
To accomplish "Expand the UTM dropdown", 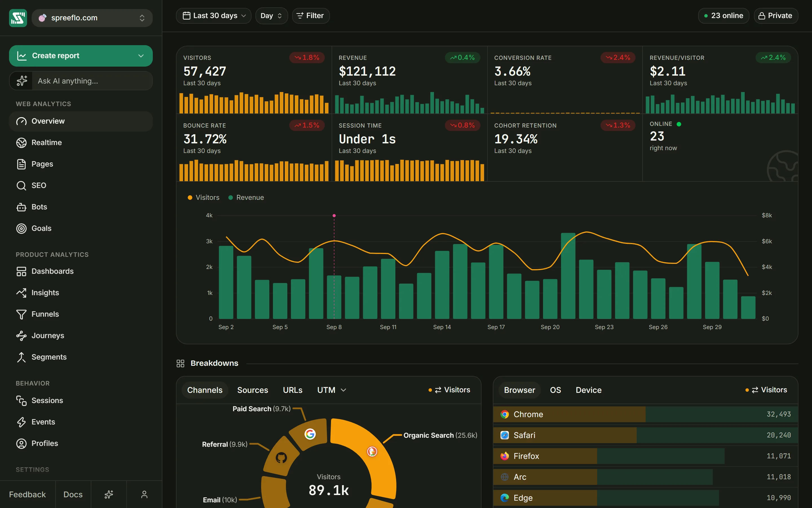I will tap(332, 390).
